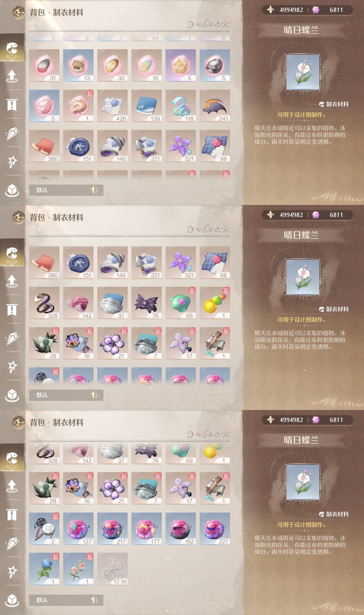Screen dimensions: 364x615
Task: Pick the blue fabric item with count 139
Action: pos(146,106)
